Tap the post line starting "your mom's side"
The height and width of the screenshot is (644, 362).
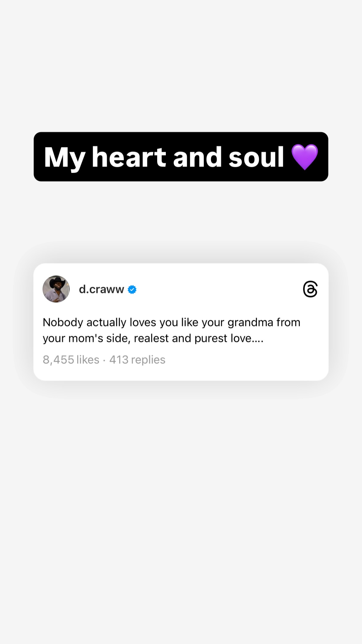153,338
